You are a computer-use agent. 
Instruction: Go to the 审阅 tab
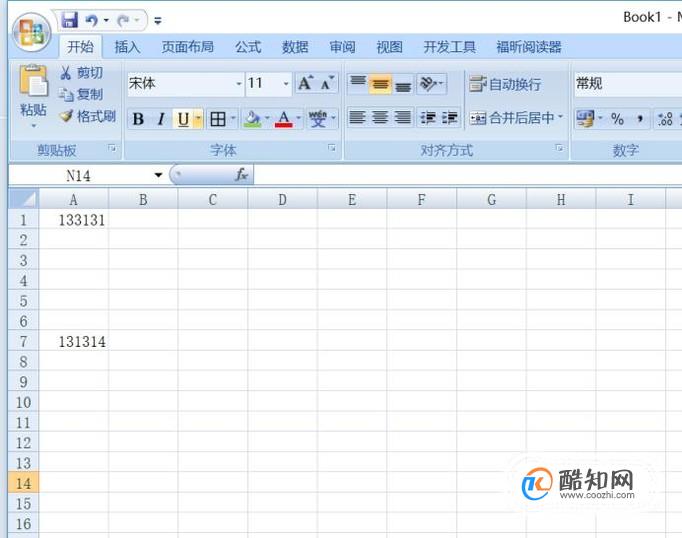342,47
